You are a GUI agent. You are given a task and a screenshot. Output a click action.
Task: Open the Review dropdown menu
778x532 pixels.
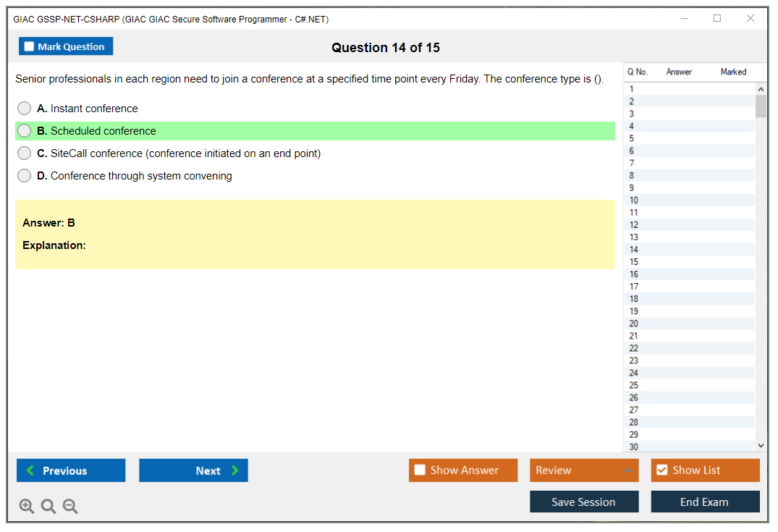click(x=583, y=470)
